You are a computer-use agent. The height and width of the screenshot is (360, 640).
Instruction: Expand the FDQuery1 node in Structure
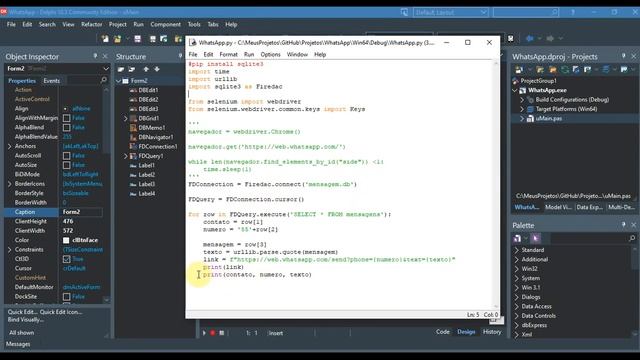coord(125,156)
